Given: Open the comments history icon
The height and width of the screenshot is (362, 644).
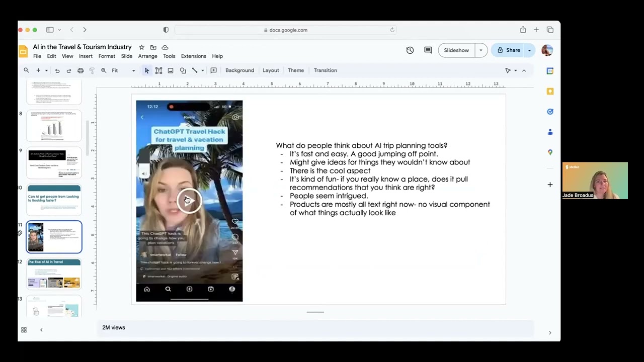Looking at the screenshot, I should 428,50.
